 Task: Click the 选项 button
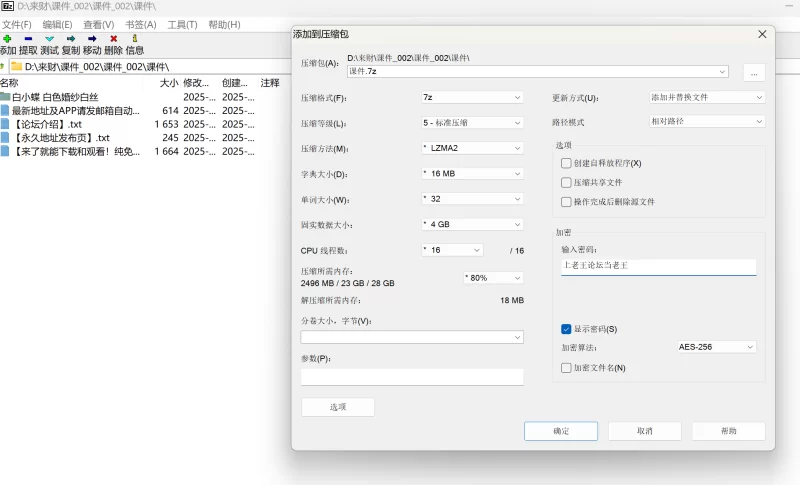(338, 407)
